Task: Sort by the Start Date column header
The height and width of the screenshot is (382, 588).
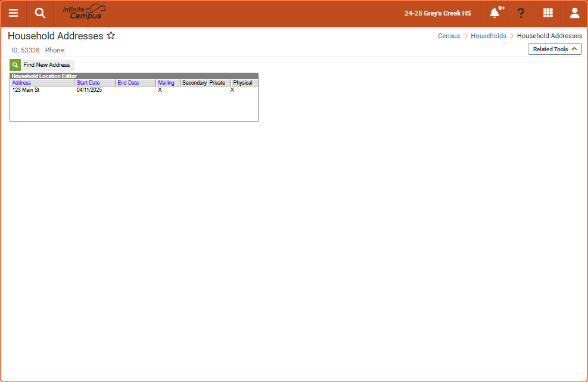Action: point(88,83)
